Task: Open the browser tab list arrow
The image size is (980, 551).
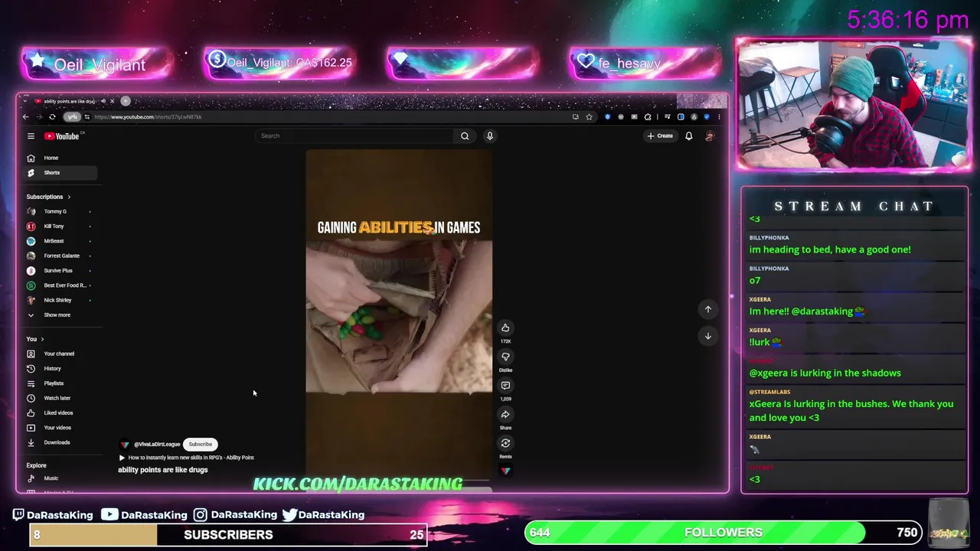Action: coord(24,101)
